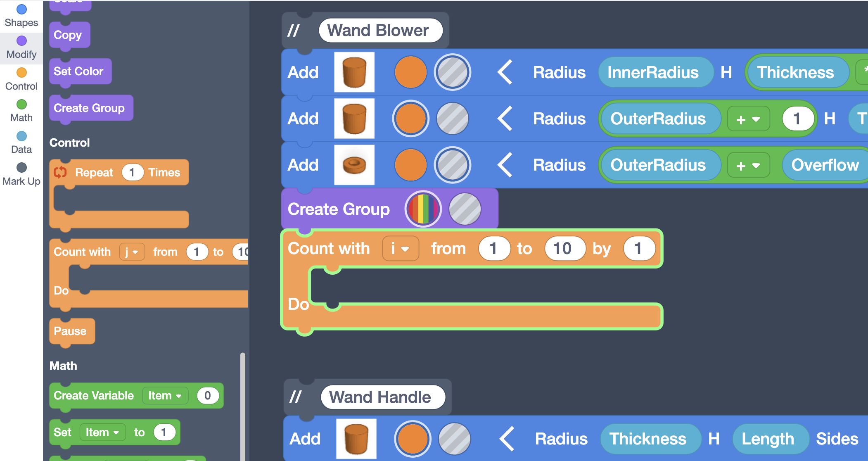Click the Count loop 'to' value field showing 10
Screen dimensions: 868x461
pyautogui.click(x=562, y=249)
